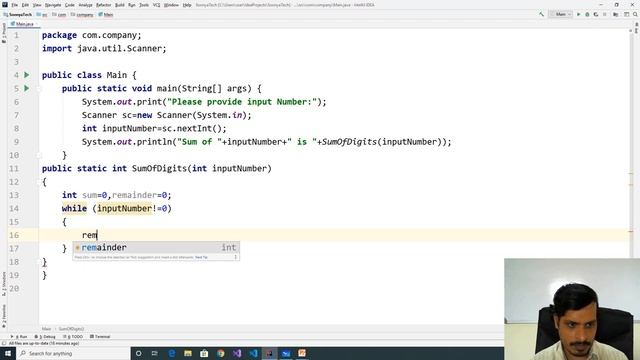Open the Edit menu
Viewport: 640px width, 360px height.
(25, 5)
